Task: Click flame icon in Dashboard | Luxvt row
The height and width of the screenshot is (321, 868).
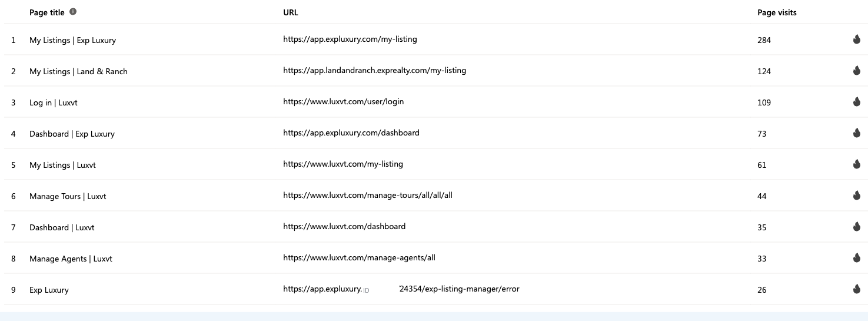Action: tap(856, 227)
